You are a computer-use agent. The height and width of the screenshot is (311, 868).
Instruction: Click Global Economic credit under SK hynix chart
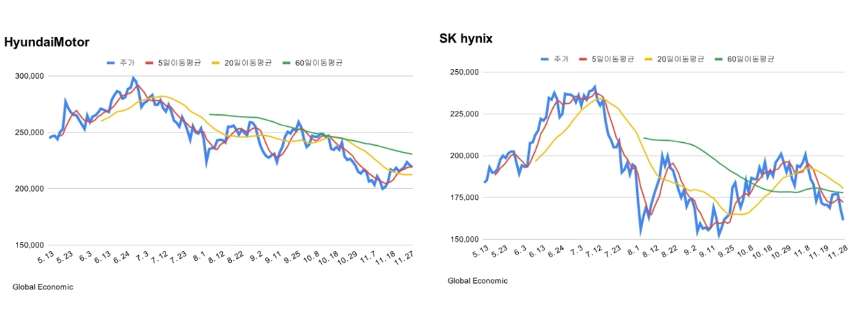(x=478, y=281)
